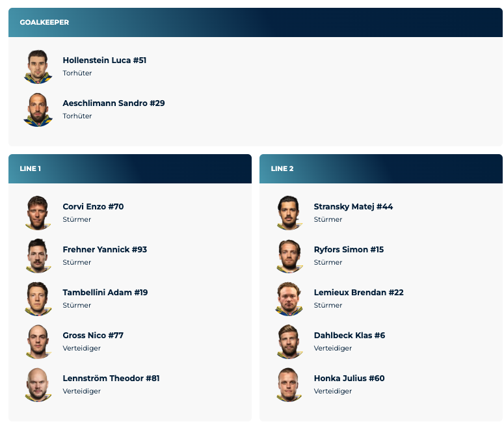Click the Goalkeeper section header
Viewport: 504px width, 426px height.
click(255, 23)
